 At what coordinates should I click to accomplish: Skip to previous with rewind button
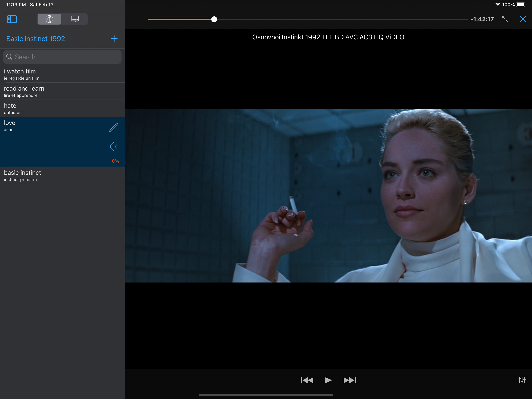click(x=307, y=380)
